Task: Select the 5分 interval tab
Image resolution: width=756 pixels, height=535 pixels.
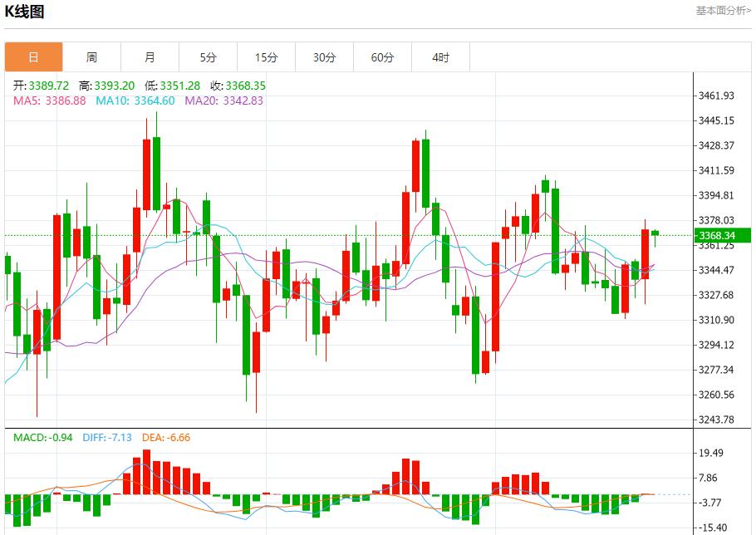Action: point(208,56)
